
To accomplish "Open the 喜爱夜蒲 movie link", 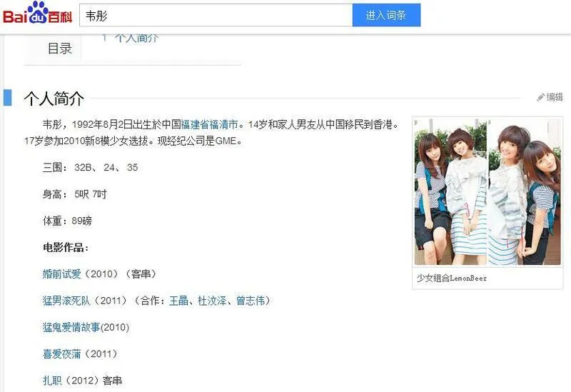I will (62, 353).
